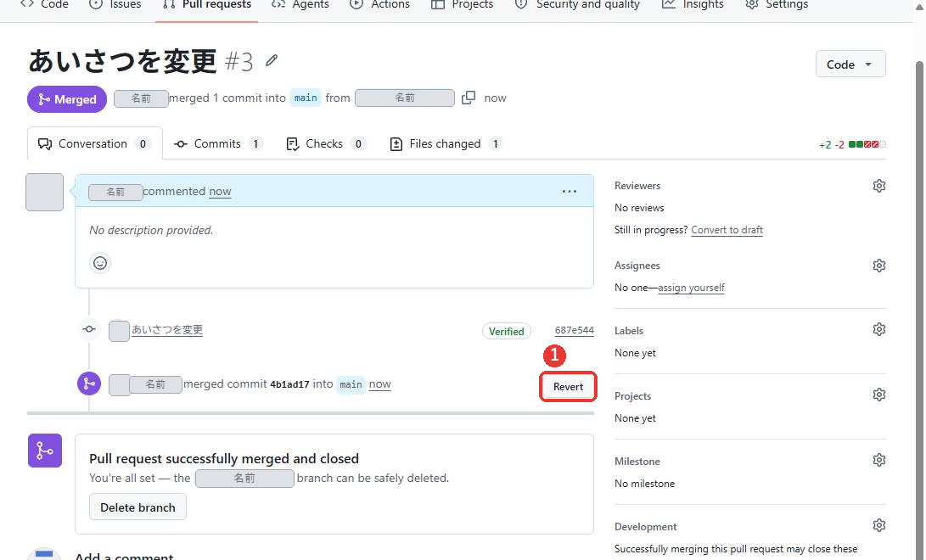Click the 'now' timestamp of the merge event
Image resolution: width=926 pixels, height=560 pixels.
[x=379, y=384]
